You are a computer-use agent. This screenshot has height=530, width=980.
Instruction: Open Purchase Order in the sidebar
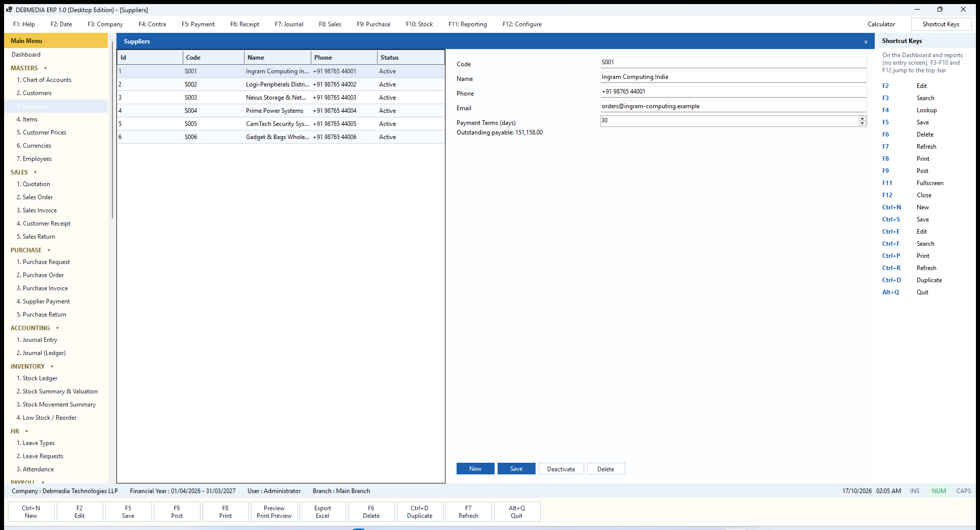click(x=40, y=275)
